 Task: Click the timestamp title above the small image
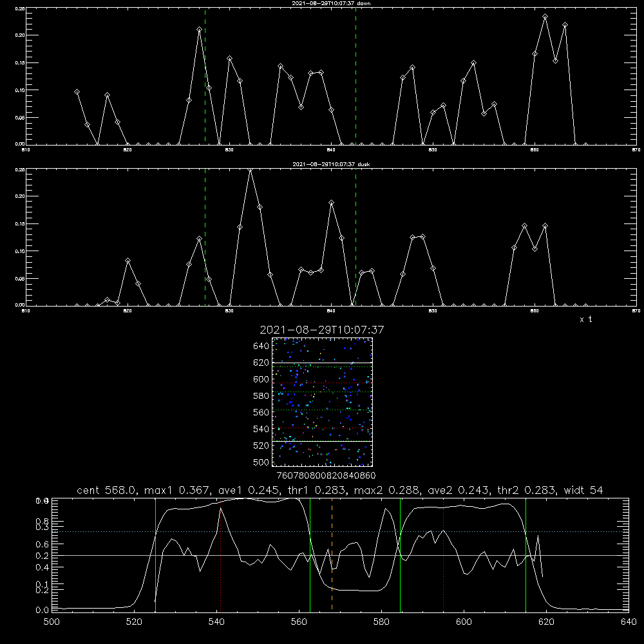[x=322, y=330]
